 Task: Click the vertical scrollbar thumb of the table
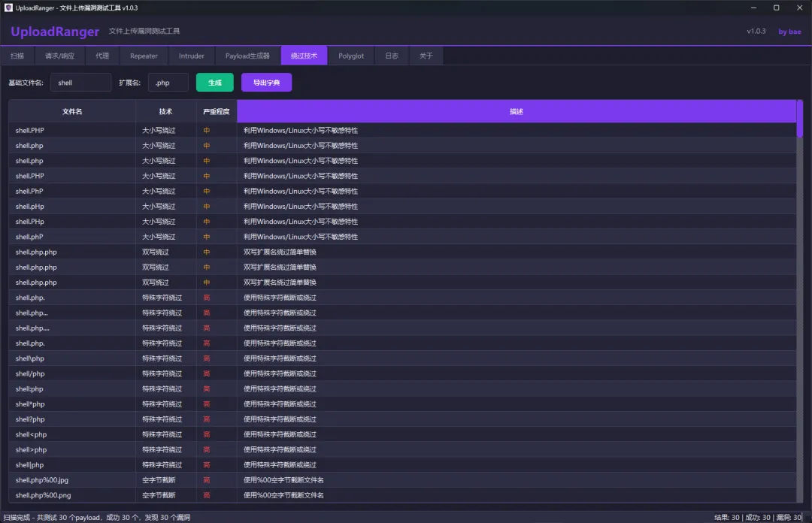799,119
